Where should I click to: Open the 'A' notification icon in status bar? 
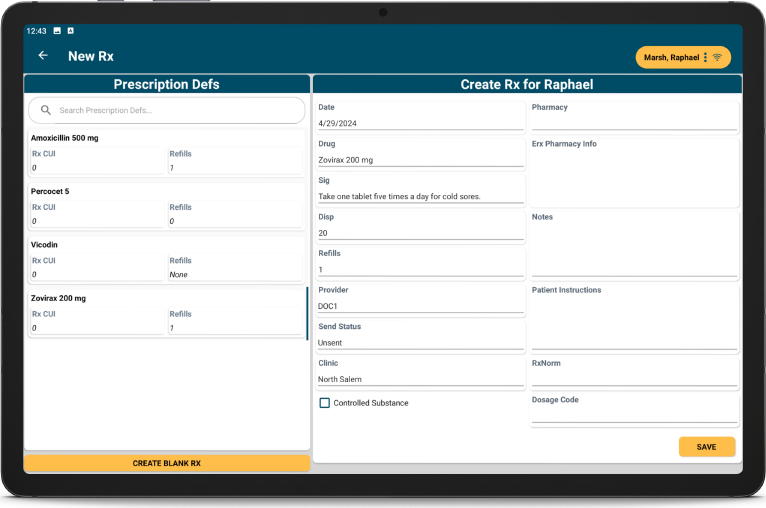coord(70,31)
